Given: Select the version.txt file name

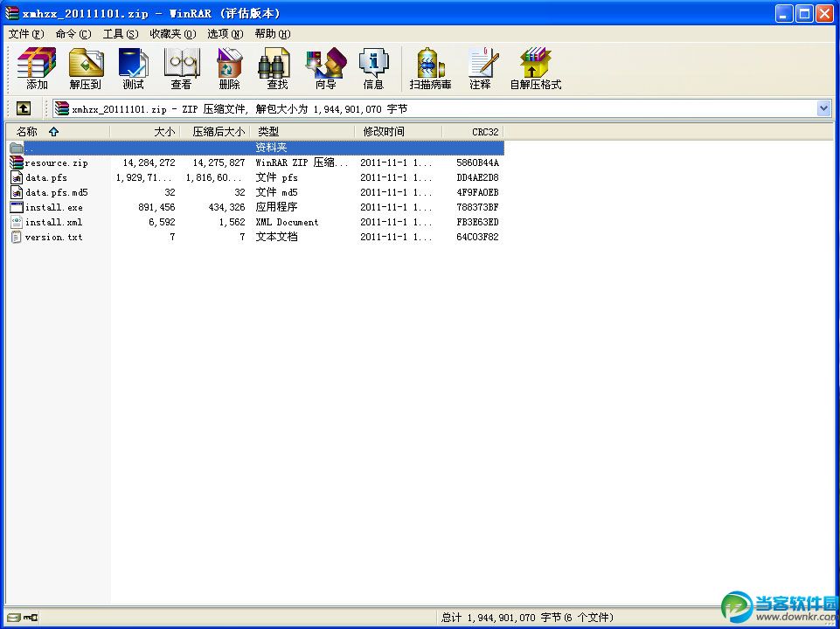Looking at the screenshot, I should click(53, 237).
